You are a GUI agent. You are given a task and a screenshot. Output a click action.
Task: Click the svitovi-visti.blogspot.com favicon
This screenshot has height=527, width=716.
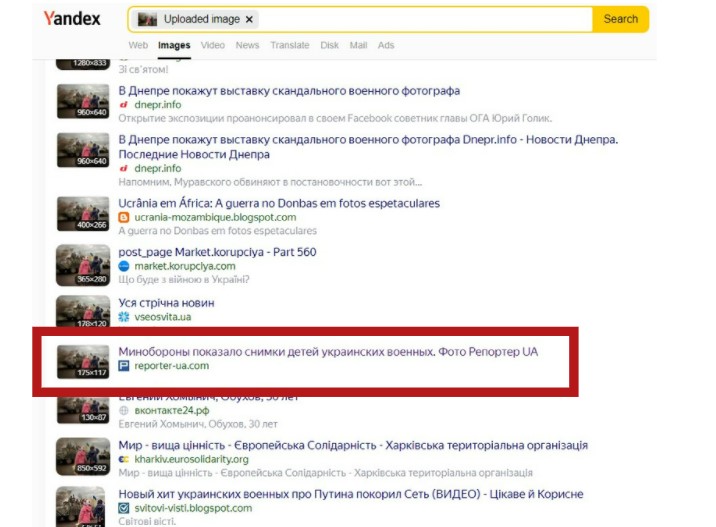(x=124, y=508)
